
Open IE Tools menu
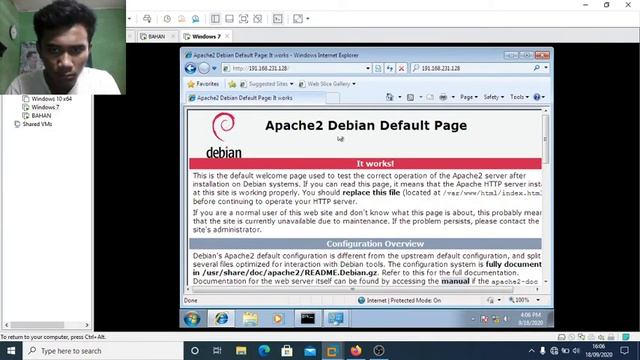(519, 97)
